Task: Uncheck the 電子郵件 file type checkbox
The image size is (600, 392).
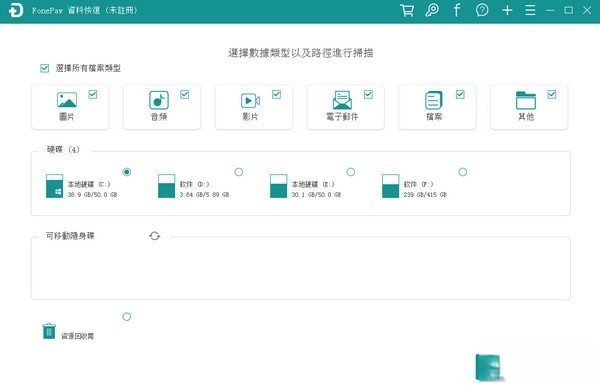Action: pos(368,94)
